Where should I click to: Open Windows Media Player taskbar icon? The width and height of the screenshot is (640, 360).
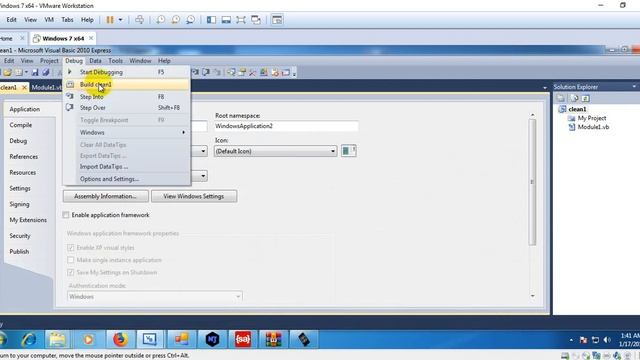click(x=88, y=339)
